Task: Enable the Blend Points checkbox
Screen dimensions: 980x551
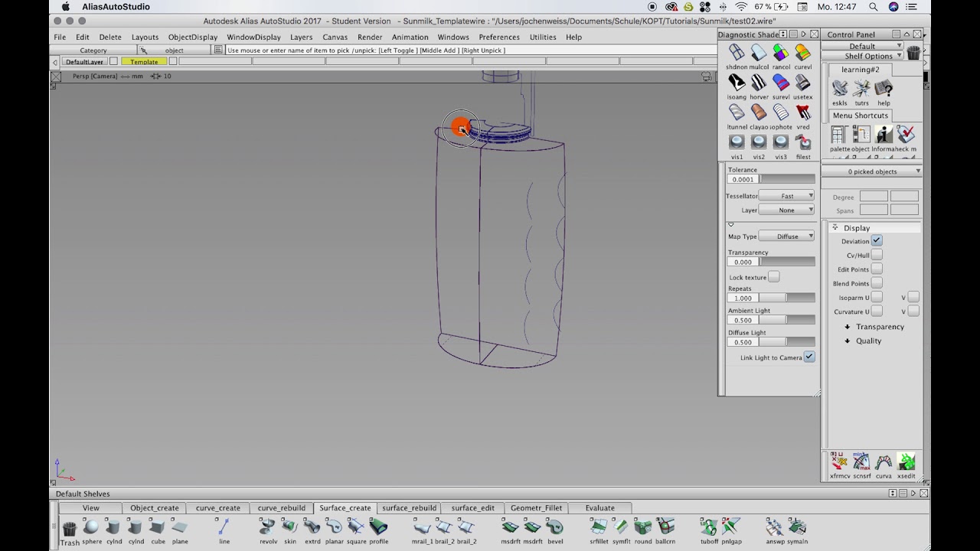Action: [877, 283]
